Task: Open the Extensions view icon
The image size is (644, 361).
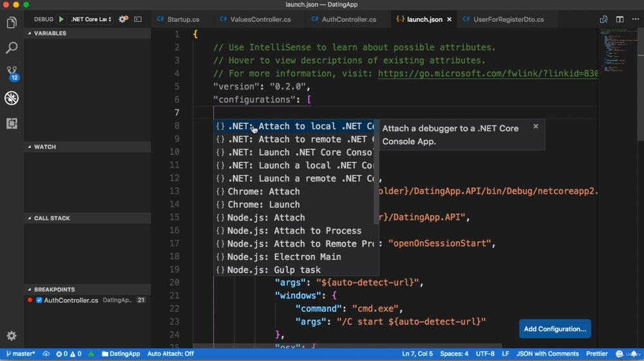Action: click(12, 123)
